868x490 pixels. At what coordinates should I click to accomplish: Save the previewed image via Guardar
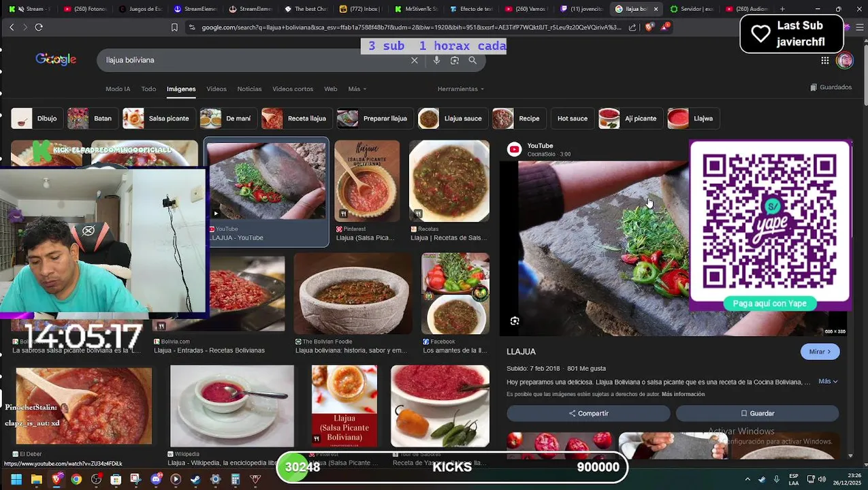(757, 413)
